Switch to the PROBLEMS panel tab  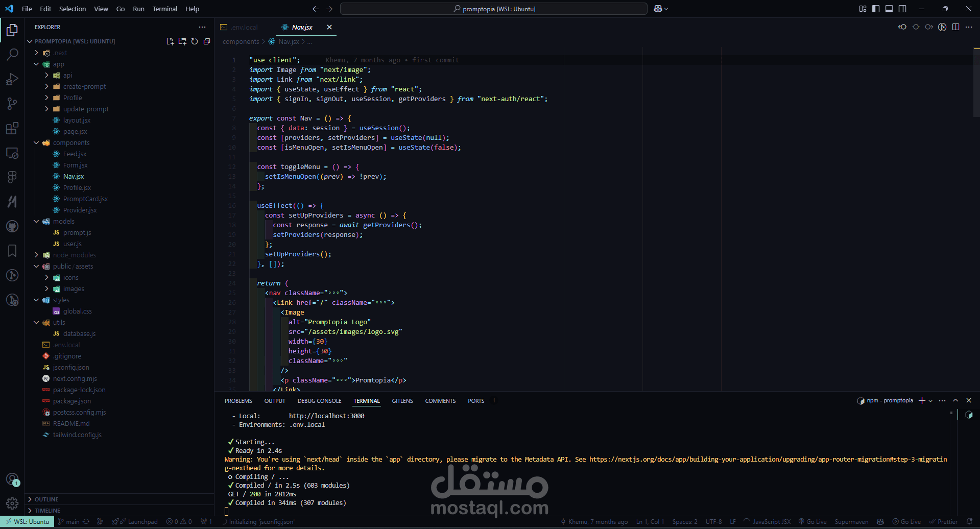(238, 401)
